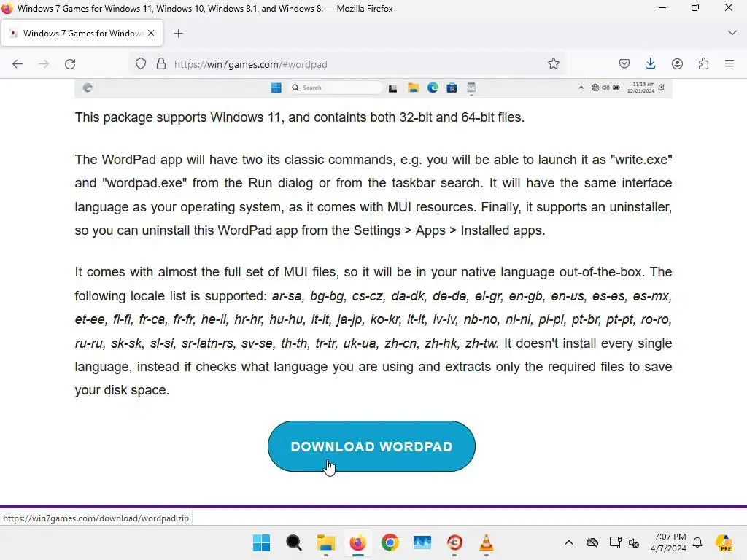
Task: Click the text "write.exe" in paragraph
Action: tap(641, 160)
